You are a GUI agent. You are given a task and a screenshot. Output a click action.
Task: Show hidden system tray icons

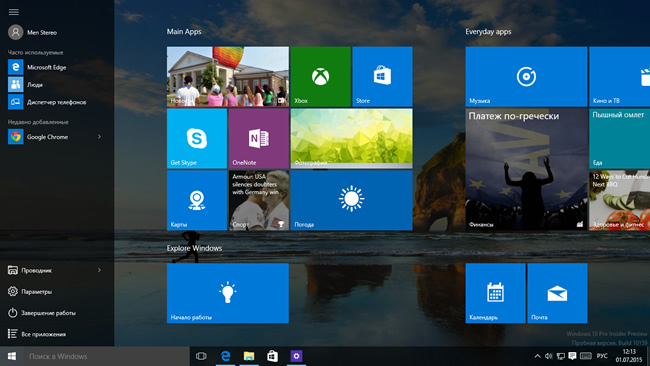[x=537, y=356]
